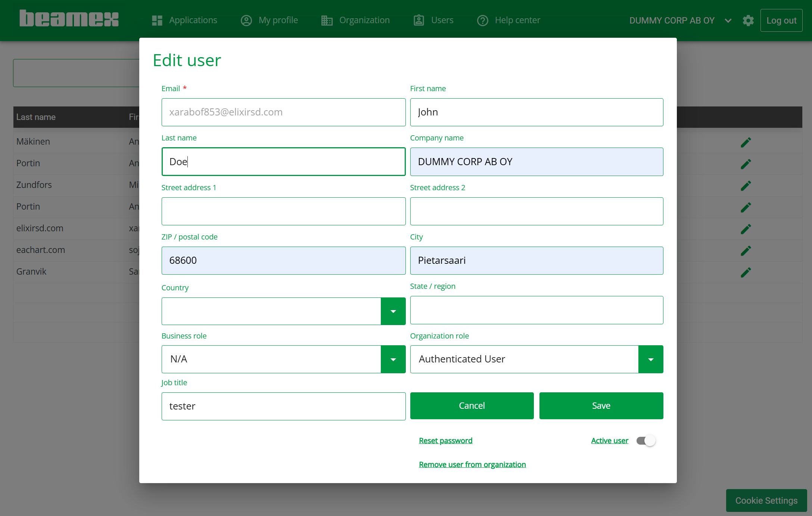Click the Reset password link
Screen dimensions: 812x516
pyautogui.click(x=446, y=441)
